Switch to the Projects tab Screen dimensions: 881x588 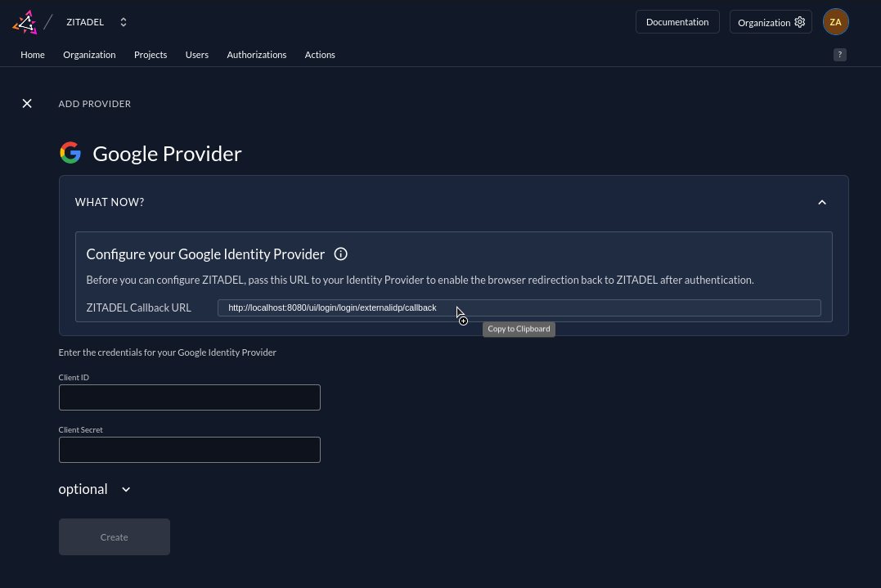pyautogui.click(x=151, y=54)
